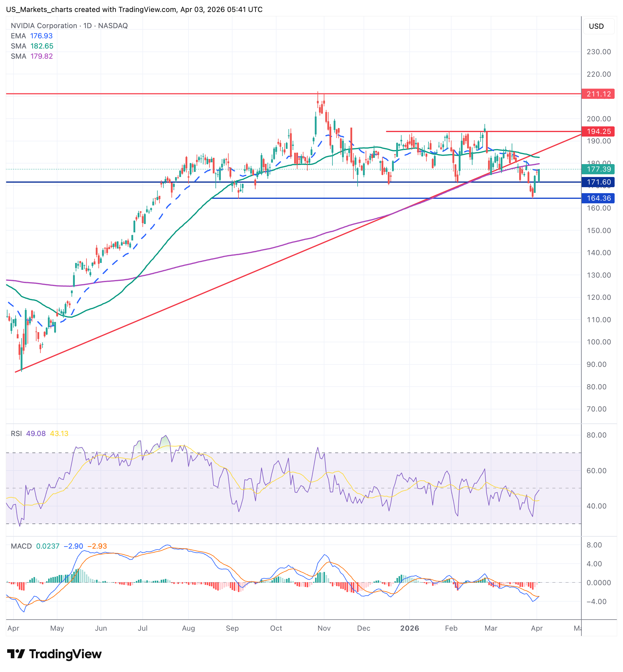Click the 2026 year marker on time axis

pyautogui.click(x=409, y=628)
